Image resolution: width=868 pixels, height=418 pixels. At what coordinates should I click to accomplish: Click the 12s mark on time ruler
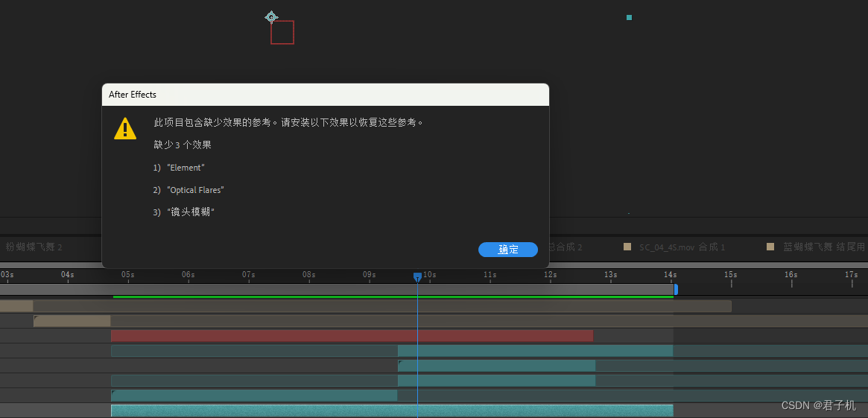click(551, 275)
